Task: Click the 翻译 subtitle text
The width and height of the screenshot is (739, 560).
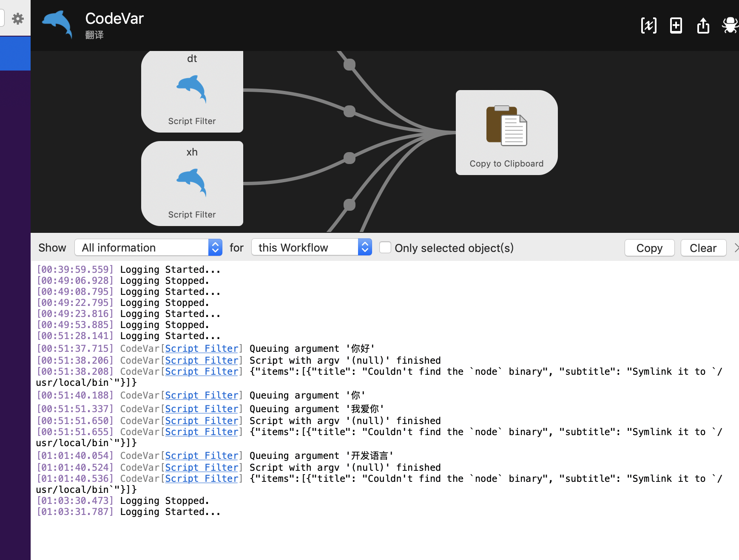Action: (x=94, y=35)
